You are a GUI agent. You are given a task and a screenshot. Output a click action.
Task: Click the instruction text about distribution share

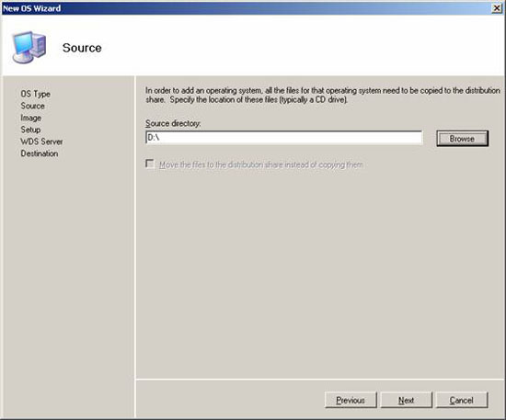click(x=322, y=95)
